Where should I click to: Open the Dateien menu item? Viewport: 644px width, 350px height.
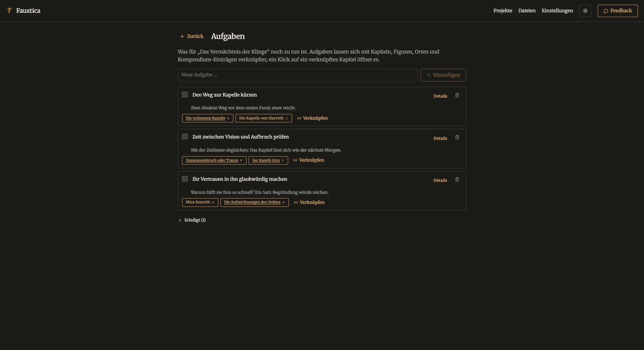[527, 11]
